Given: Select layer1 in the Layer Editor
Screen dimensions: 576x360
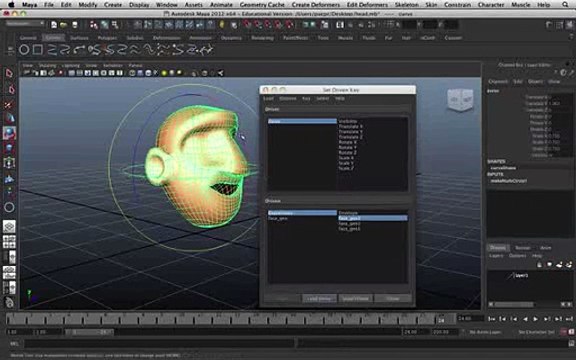Looking at the screenshot, I should [521, 275].
